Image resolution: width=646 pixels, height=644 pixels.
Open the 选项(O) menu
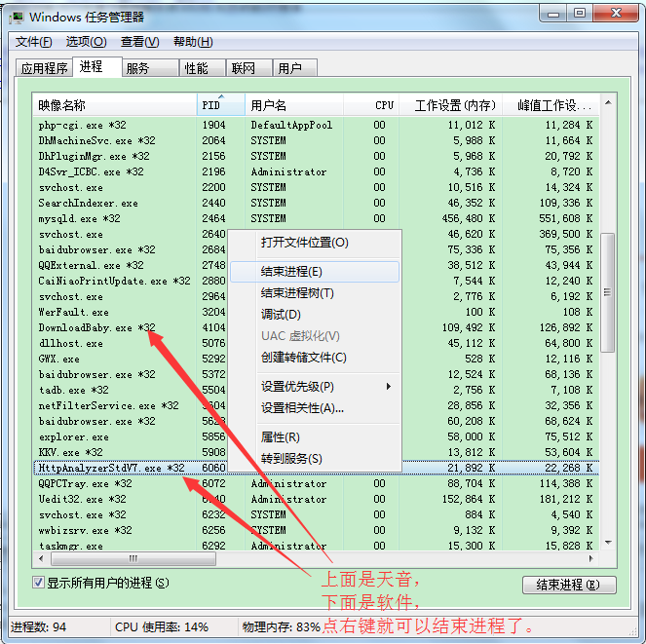[x=86, y=42]
